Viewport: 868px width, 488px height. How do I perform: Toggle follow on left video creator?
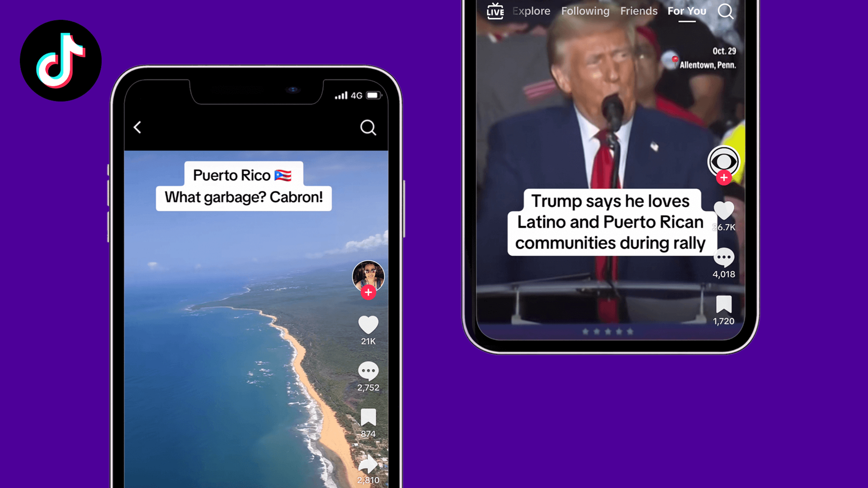[367, 292]
